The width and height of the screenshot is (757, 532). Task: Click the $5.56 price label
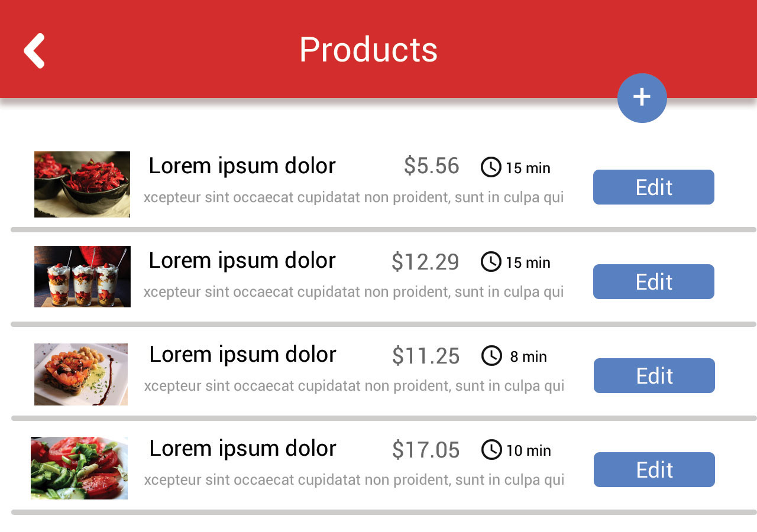click(x=431, y=166)
